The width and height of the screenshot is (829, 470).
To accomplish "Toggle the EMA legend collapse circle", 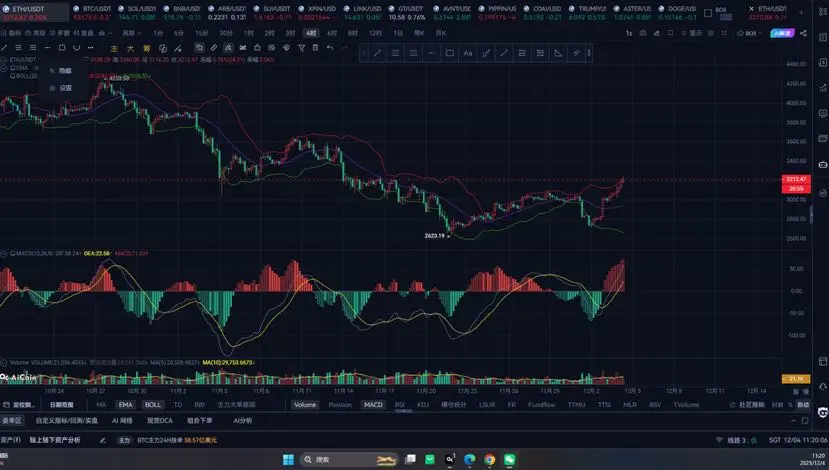I will click(4, 68).
